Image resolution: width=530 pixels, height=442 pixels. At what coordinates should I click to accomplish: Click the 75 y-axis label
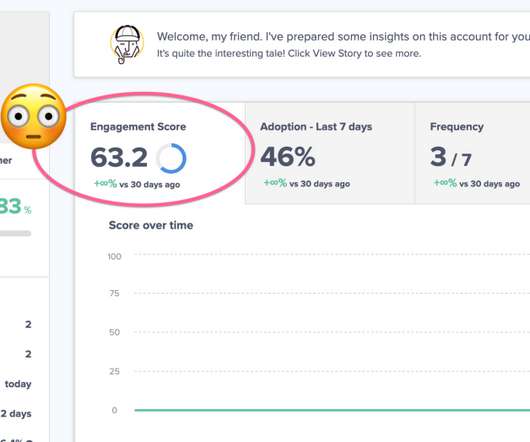115,293
